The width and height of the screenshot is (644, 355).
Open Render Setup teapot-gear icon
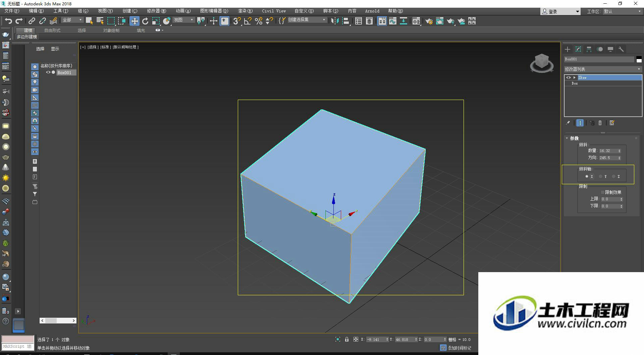429,21
